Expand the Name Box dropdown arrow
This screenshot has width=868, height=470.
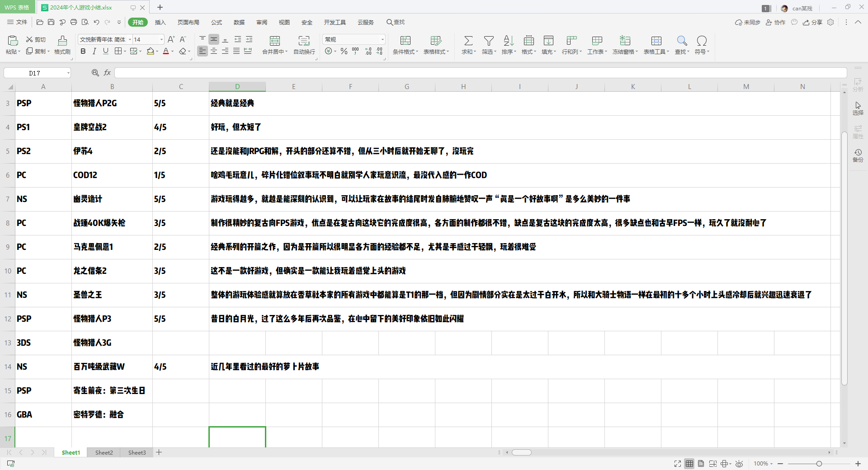(68, 73)
